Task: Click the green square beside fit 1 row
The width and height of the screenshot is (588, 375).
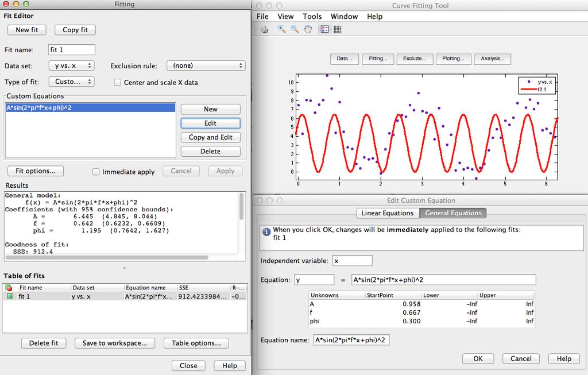Action: click(x=9, y=296)
